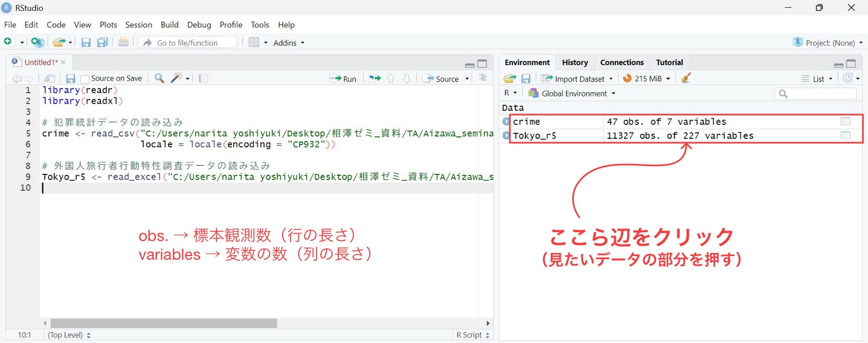Save all open documents icon
This screenshot has height=343, width=868.
tap(103, 43)
